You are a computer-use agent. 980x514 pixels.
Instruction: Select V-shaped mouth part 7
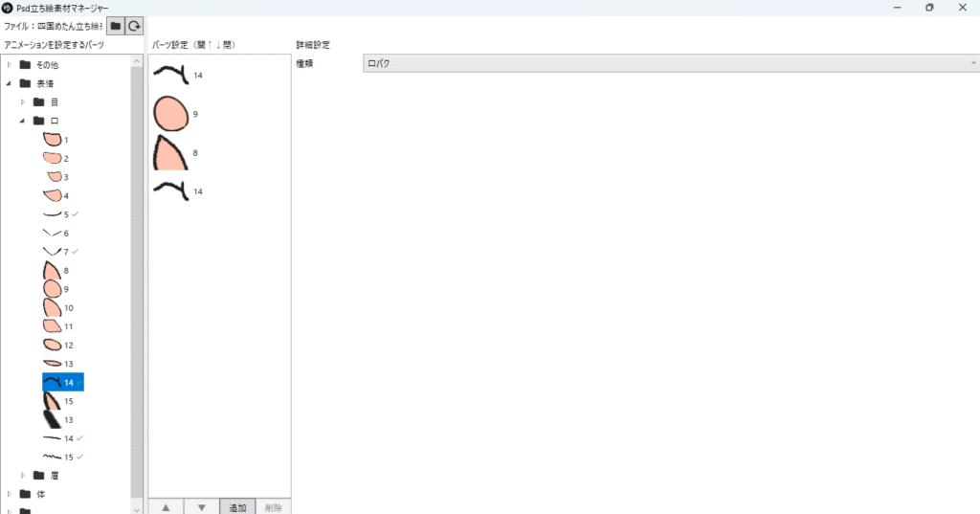coord(56,252)
